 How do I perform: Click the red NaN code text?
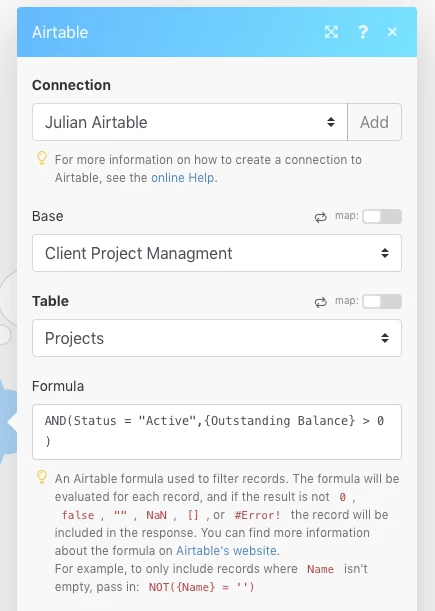point(156,515)
